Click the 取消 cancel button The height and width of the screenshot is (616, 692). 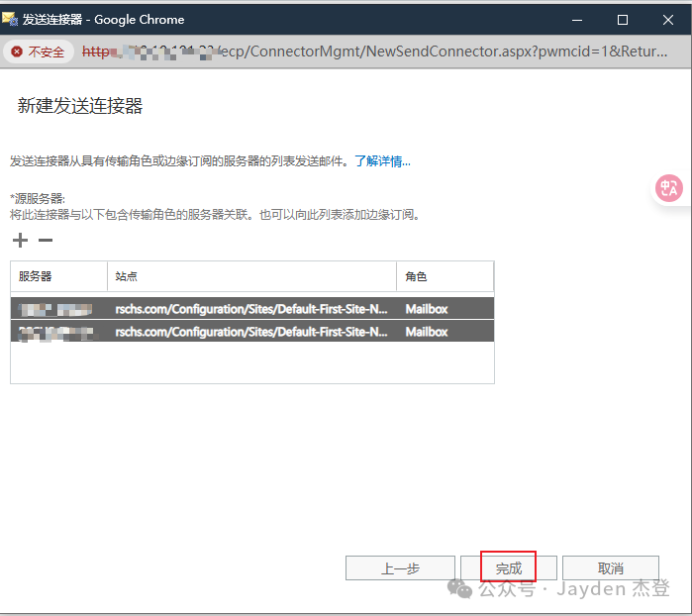tap(611, 567)
